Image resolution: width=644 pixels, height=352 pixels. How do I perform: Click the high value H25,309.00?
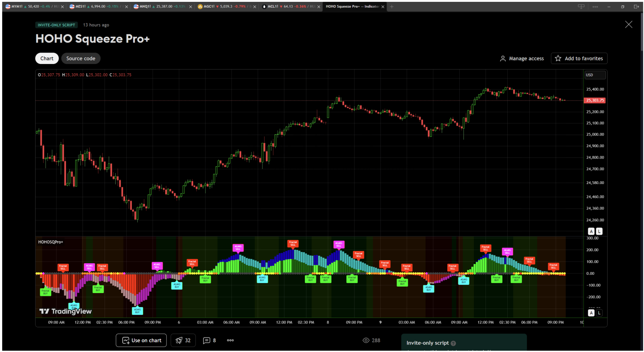click(x=73, y=75)
